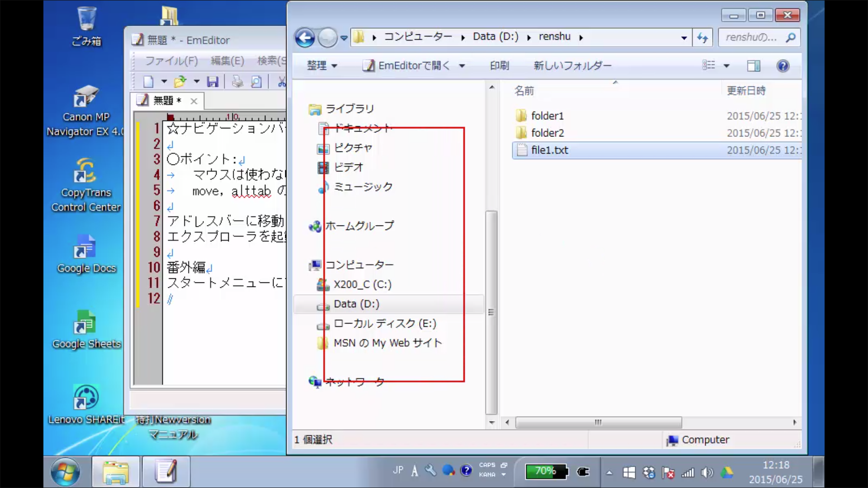Click the system tray volume speaker icon
Image resolution: width=868 pixels, height=488 pixels.
pos(707,473)
